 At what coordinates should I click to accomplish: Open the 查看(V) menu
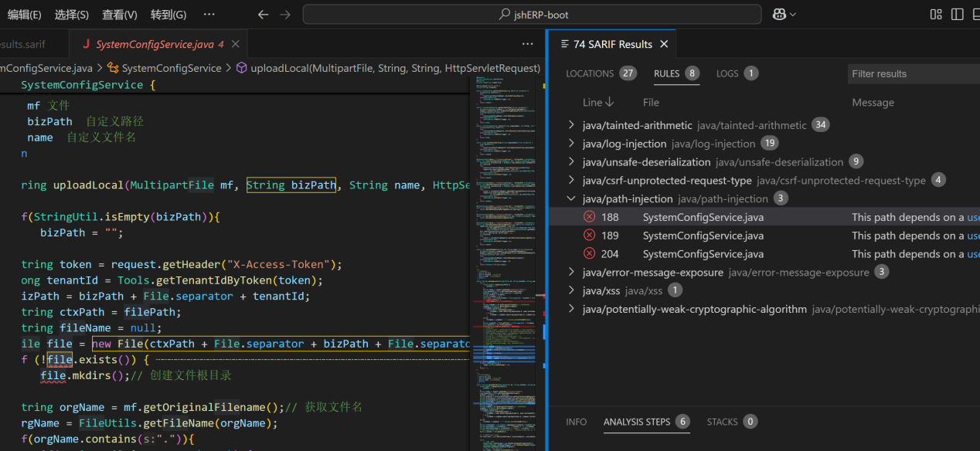point(119,15)
